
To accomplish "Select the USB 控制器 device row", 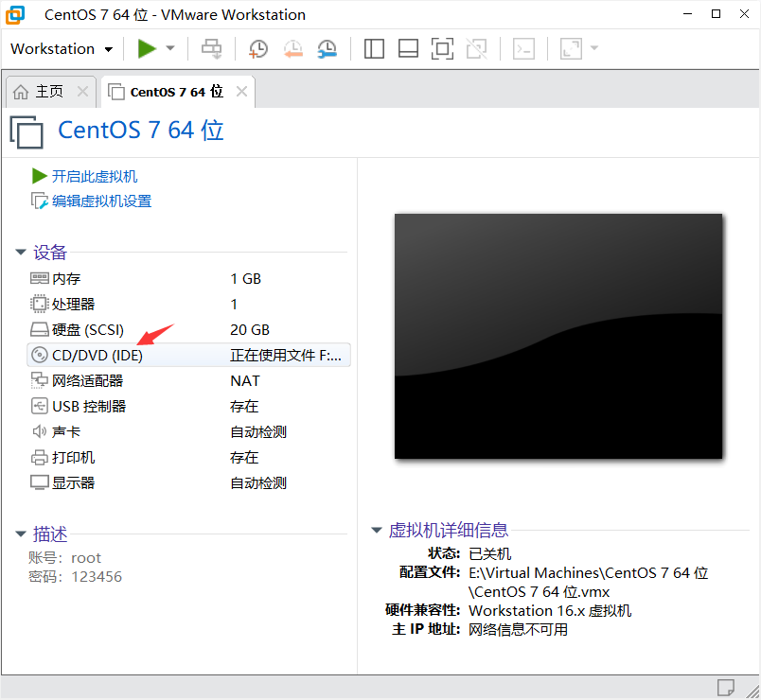I will (x=188, y=406).
